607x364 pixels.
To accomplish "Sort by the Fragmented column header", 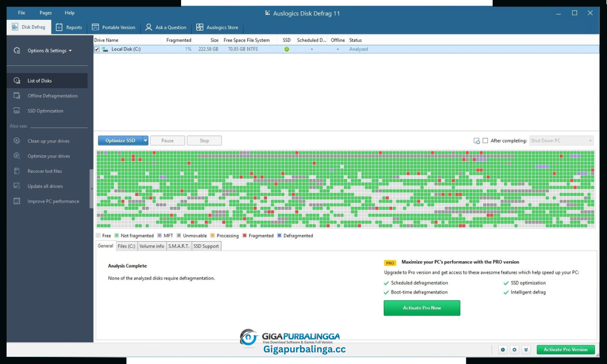I will coord(179,40).
